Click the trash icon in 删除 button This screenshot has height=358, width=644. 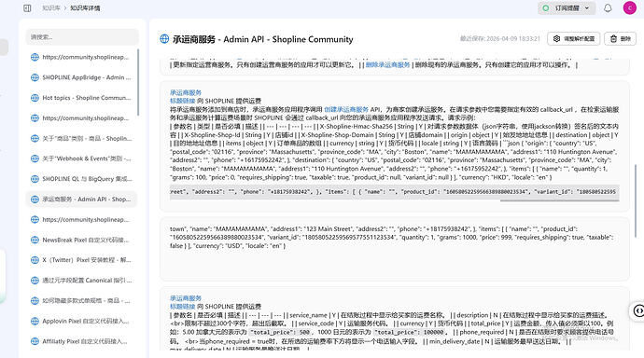[613, 38]
